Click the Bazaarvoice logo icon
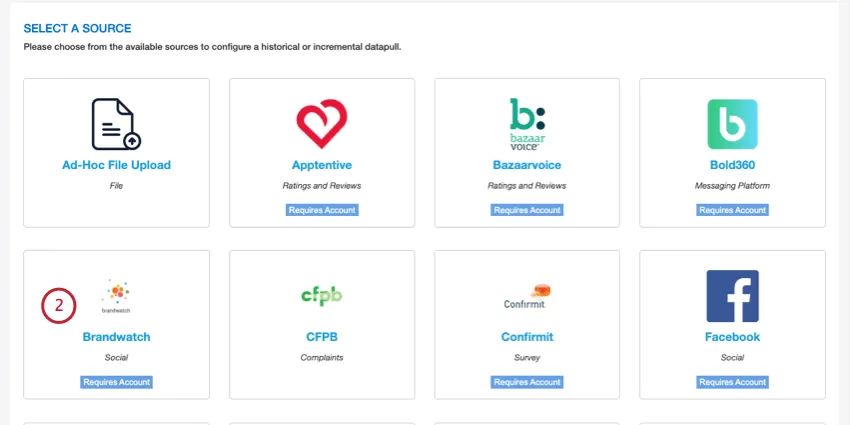 coord(526,124)
